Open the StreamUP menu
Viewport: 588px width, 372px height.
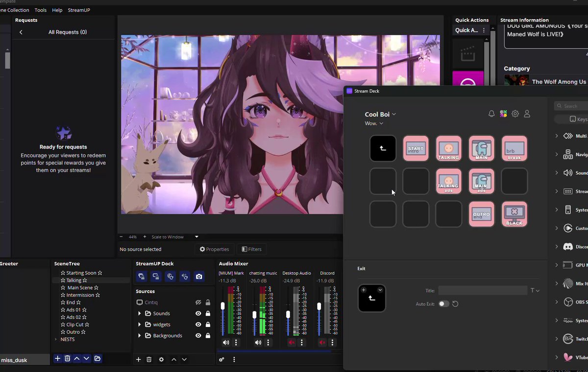[79, 10]
